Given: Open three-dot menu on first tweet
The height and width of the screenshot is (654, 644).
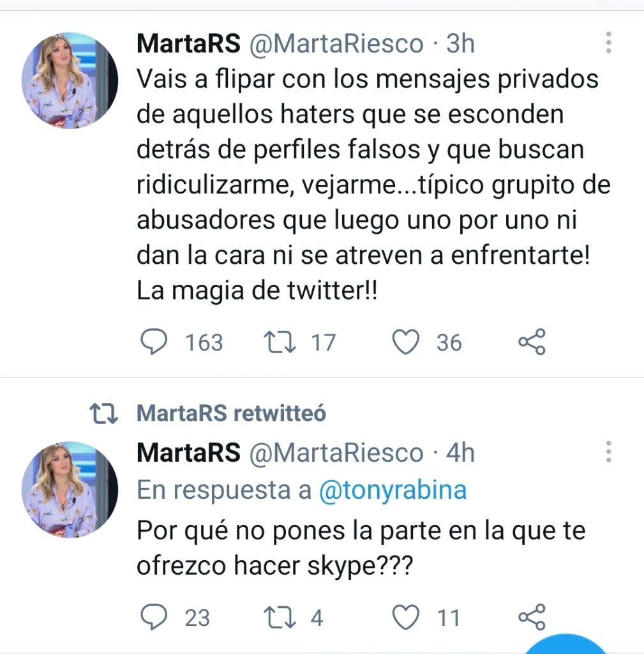Looking at the screenshot, I should tap(608, 43).
